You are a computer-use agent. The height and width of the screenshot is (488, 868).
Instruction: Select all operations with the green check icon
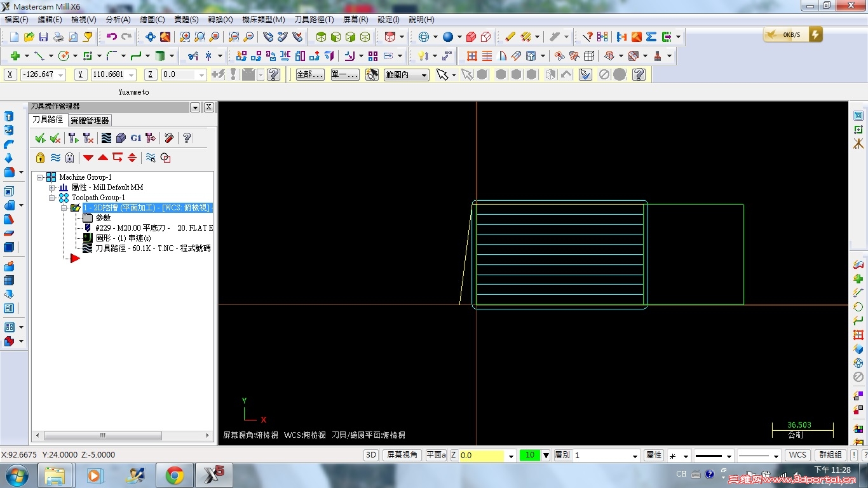[40, 138]
